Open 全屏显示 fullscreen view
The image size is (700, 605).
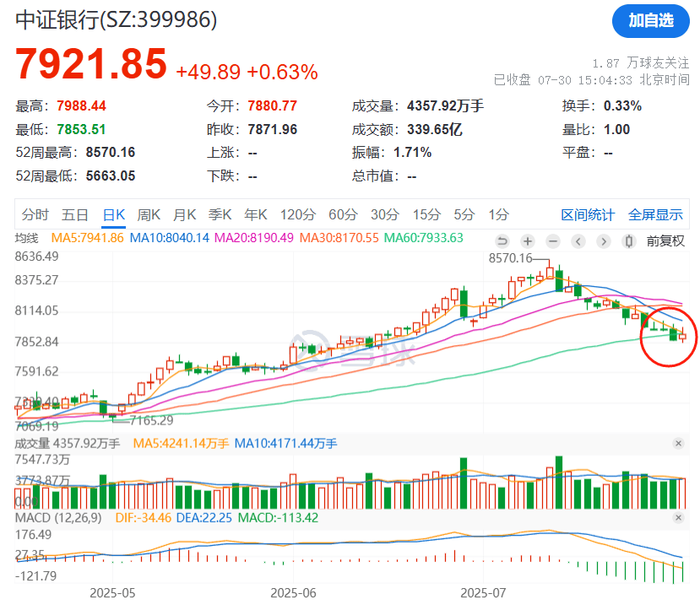[x=655, y=215]
